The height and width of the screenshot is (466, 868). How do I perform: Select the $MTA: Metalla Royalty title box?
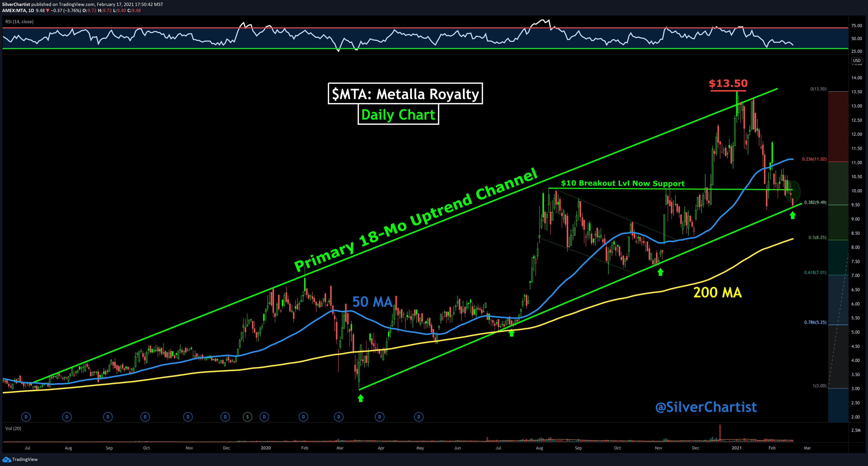(x=405, y=94)
